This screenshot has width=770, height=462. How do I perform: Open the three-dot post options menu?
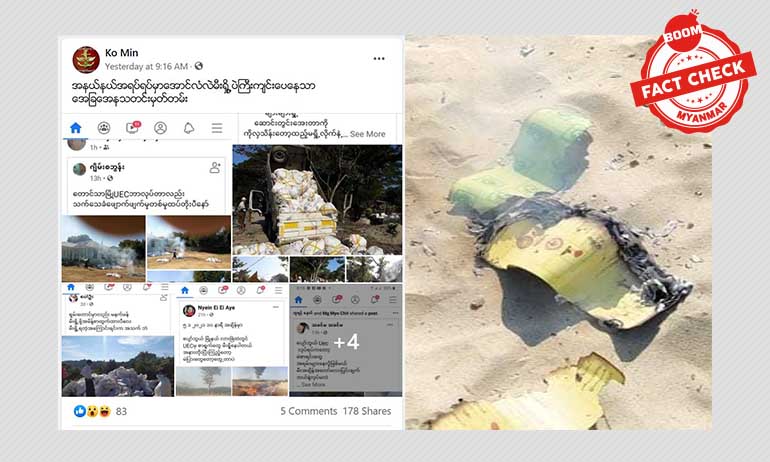(379, 58)
